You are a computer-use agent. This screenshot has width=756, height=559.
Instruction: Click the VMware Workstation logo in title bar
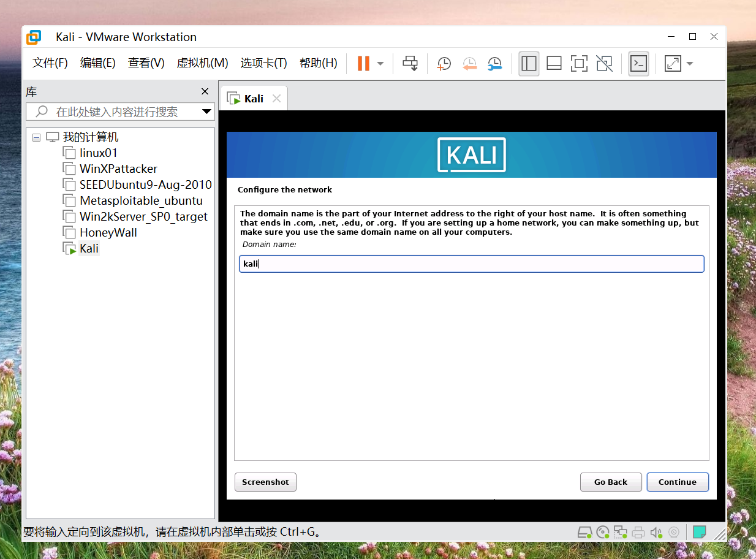tap(34, 37)
